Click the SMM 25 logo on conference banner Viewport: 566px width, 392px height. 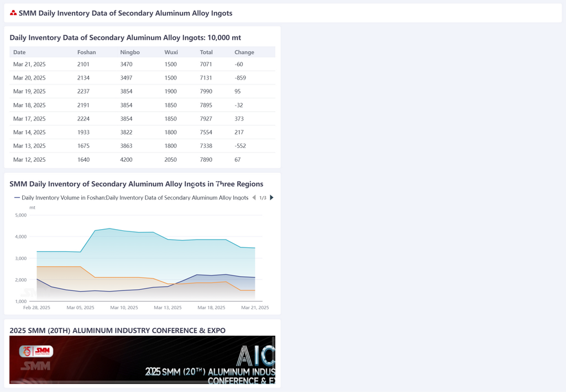36,351
